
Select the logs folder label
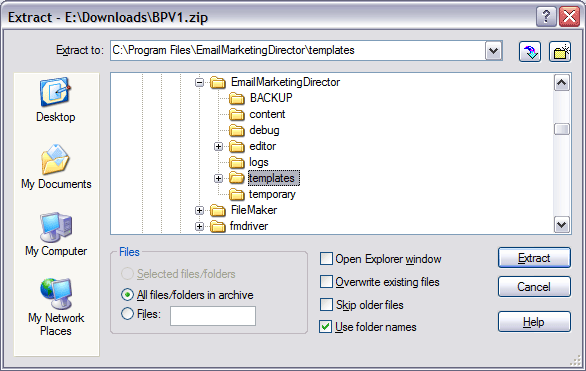click(259, 162)
